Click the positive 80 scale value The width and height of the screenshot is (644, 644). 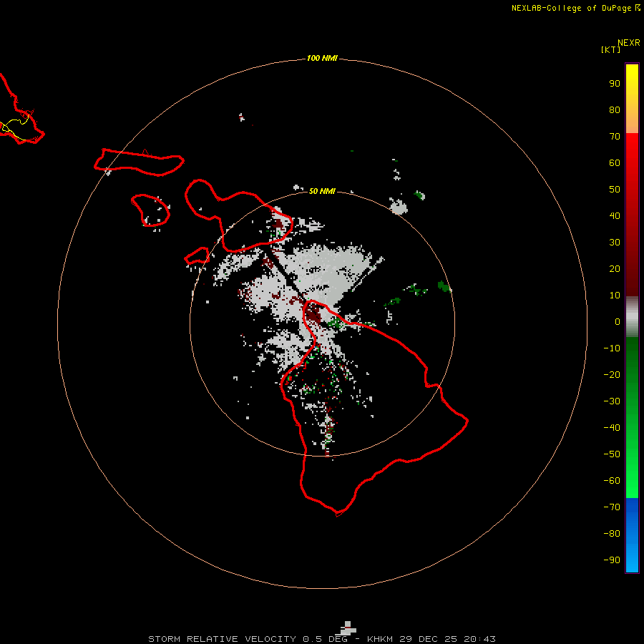click(615, 109)
